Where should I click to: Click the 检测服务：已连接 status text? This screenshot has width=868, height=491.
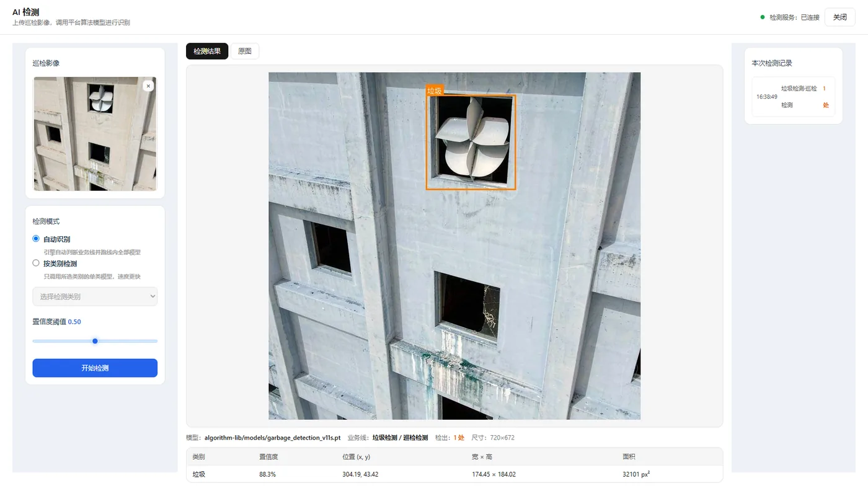pos(795,17)
